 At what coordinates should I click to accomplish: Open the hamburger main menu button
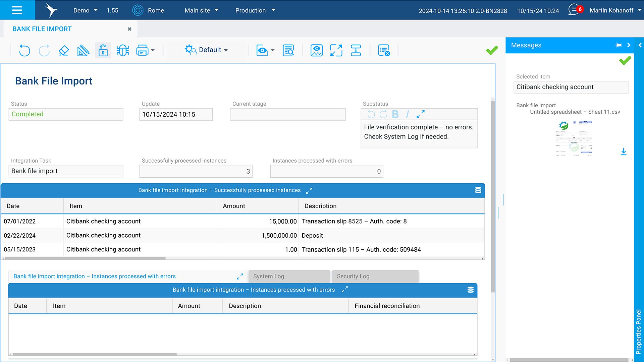(17, 10)
